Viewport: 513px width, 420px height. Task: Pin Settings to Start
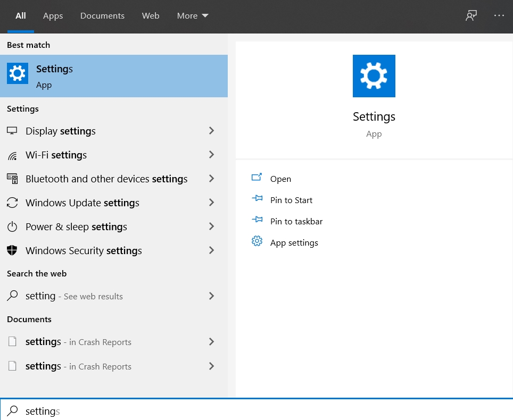click(291, 200)
